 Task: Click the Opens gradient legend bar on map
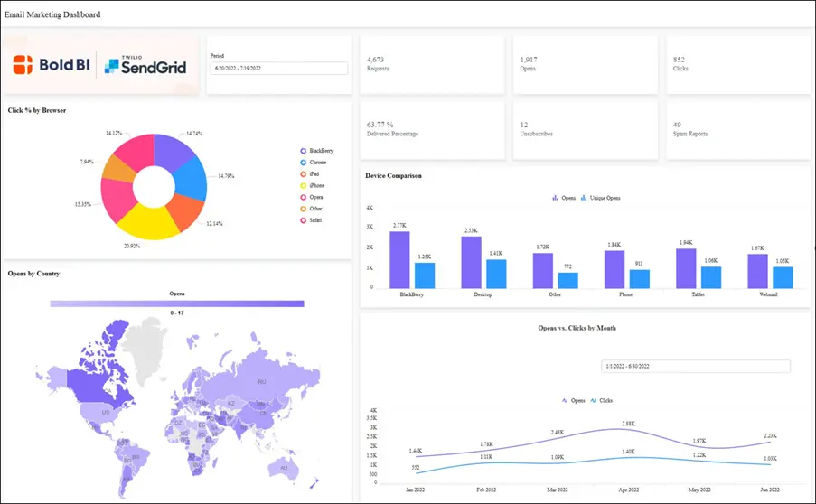point(177,304)
